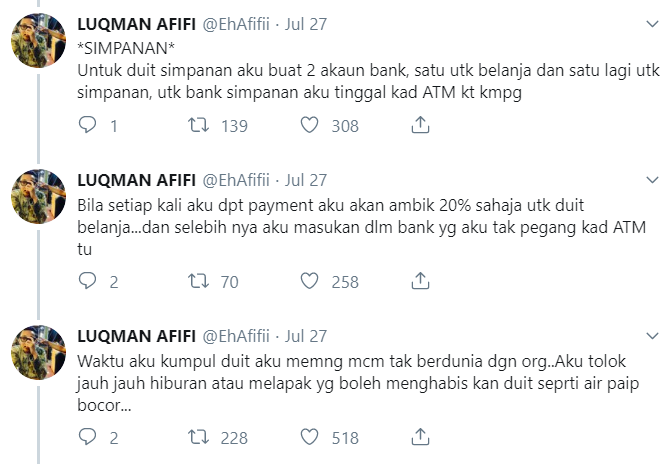The width and height of the screenshot is (670, 464).
Task: Retweet the SIMPANAN tweet with 139 retweets
Action: point(198,125)
